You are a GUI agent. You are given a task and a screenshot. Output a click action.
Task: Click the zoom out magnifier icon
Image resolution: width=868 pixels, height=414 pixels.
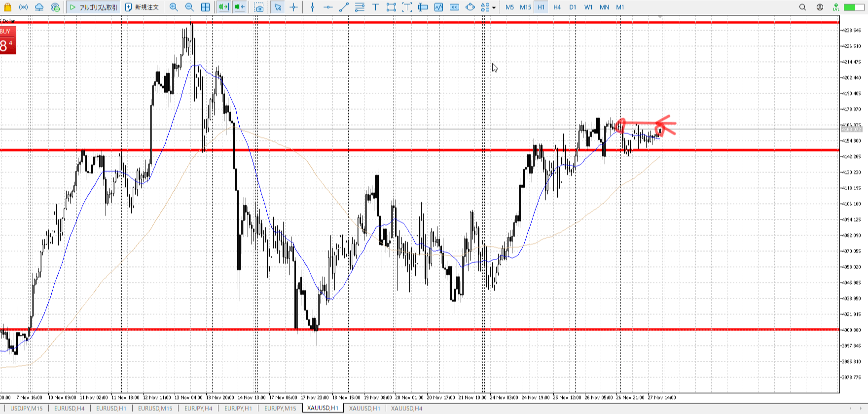click(x=189, y=7)
